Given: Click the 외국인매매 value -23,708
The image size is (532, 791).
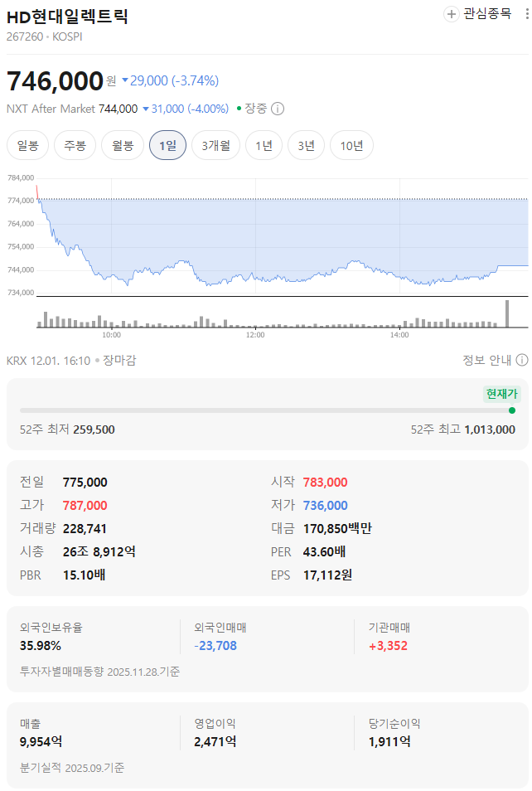Looking at the screenshot, I should point(215,645).
